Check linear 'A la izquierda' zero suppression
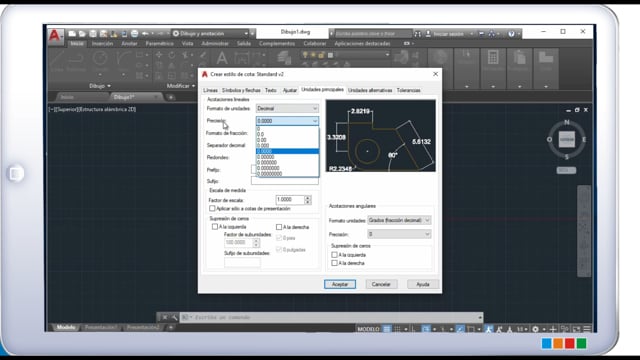 click(x=215, y=227)
